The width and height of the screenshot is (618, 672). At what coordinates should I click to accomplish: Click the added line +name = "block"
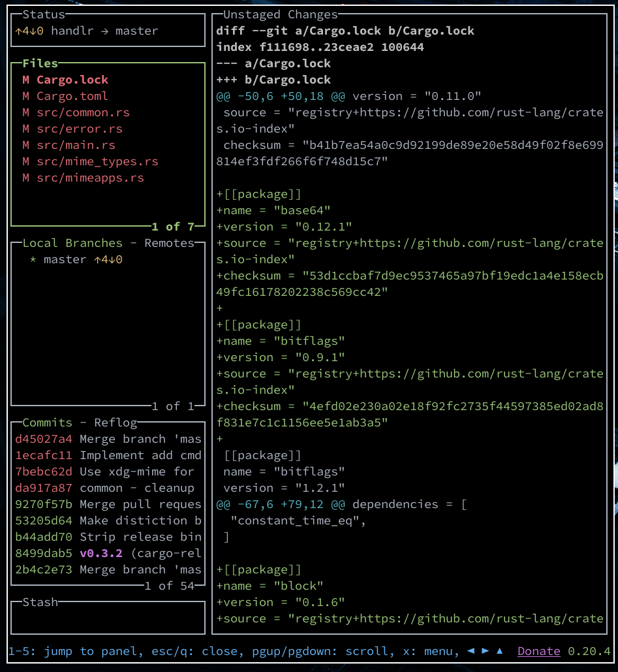pos(270,586)
